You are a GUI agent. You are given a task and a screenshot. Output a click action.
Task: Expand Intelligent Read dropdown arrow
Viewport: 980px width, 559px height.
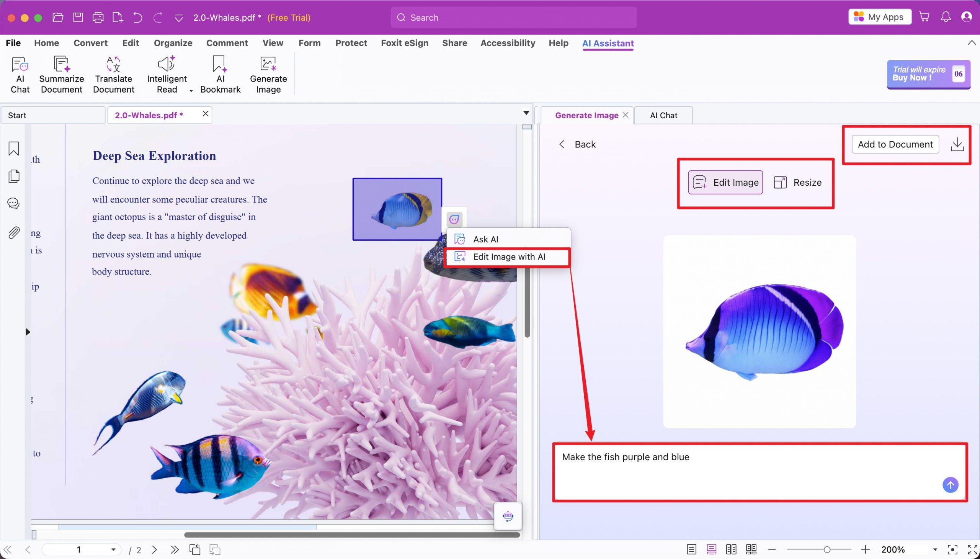191,91
